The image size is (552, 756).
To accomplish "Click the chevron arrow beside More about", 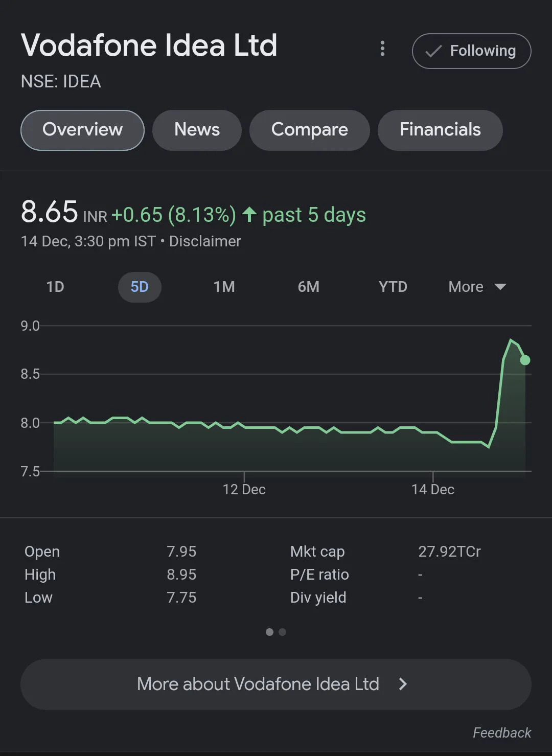I will click(x=403, y=684).
